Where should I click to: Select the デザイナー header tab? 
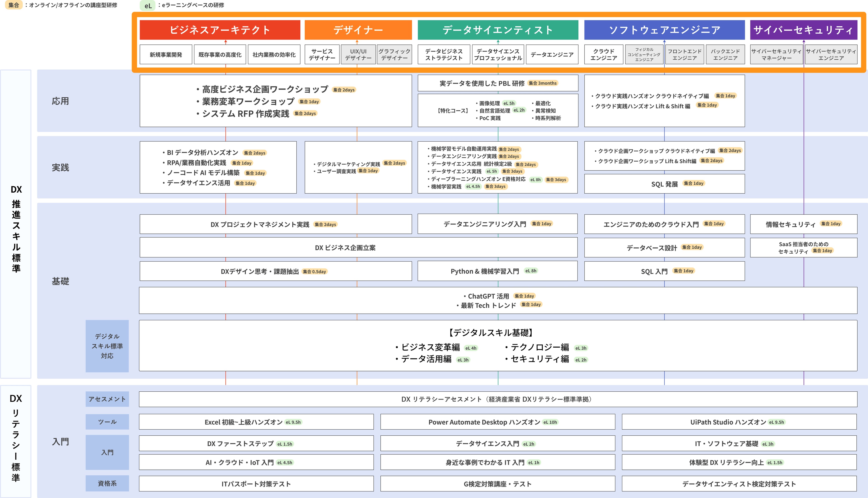coord(358,30)
